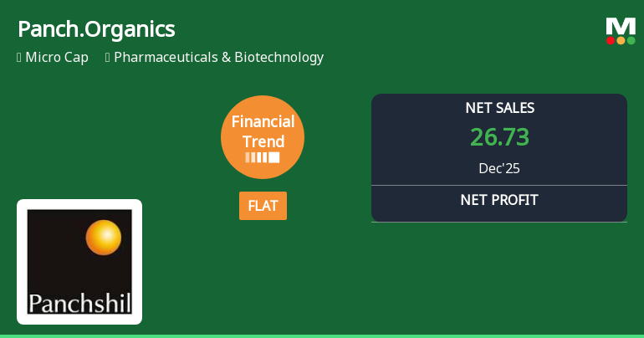
Task: Select the NET SALES header
Action: click(x=499, y=108)
